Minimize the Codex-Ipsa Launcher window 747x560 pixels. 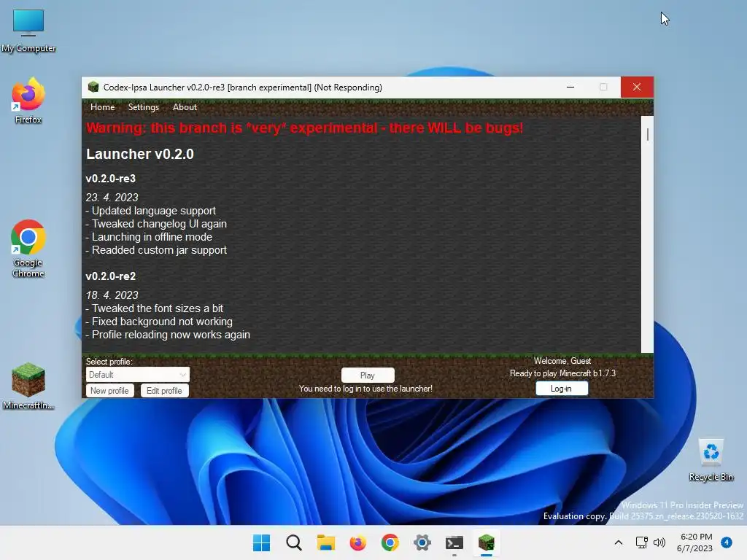[570, 87]
